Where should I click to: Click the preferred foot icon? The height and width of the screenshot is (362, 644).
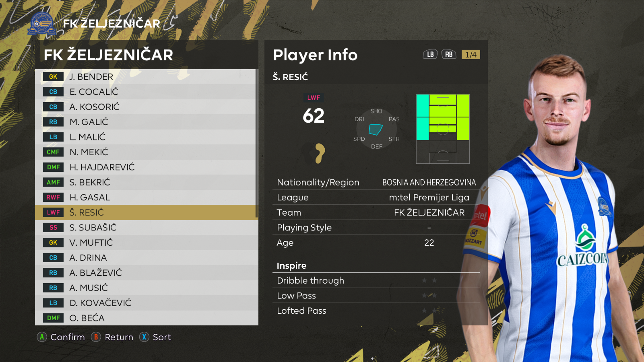pyautogui.click(x=320, y=153)
